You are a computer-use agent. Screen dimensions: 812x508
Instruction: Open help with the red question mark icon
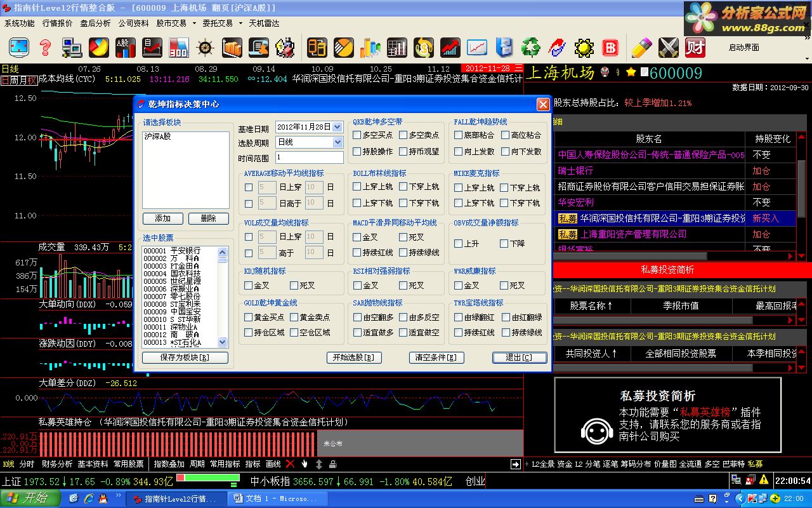pyautogui.click(x=45, y=47)
